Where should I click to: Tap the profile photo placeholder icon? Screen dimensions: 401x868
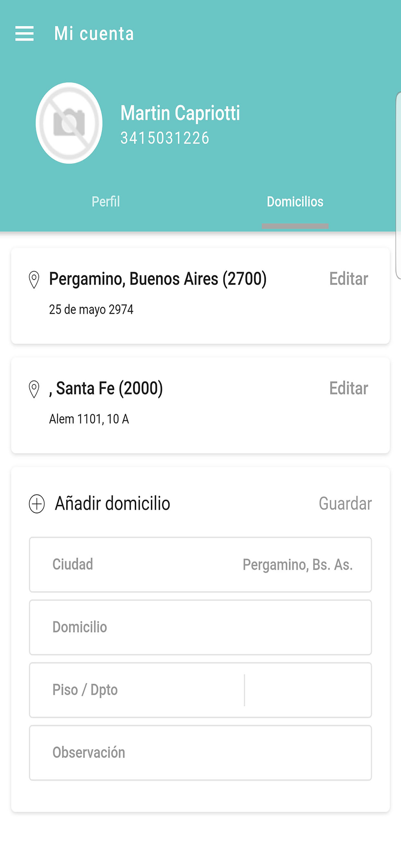69,123
